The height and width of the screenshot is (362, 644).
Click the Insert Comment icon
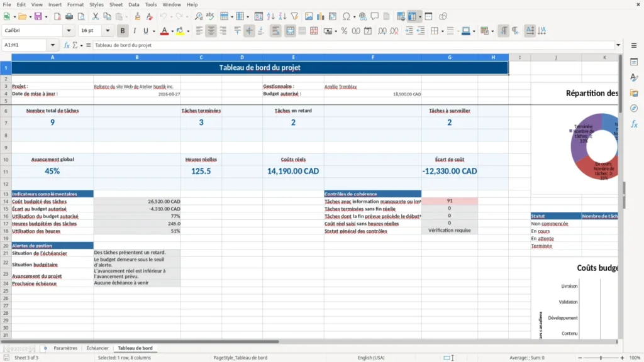375,16
